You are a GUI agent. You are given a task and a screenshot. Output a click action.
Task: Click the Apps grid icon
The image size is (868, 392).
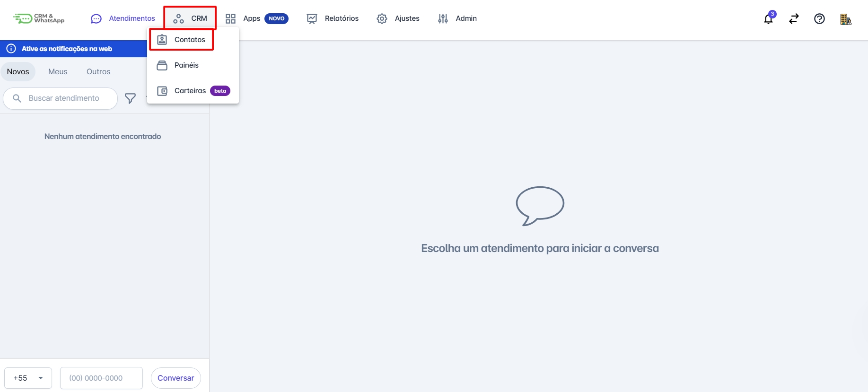(230, 18)
